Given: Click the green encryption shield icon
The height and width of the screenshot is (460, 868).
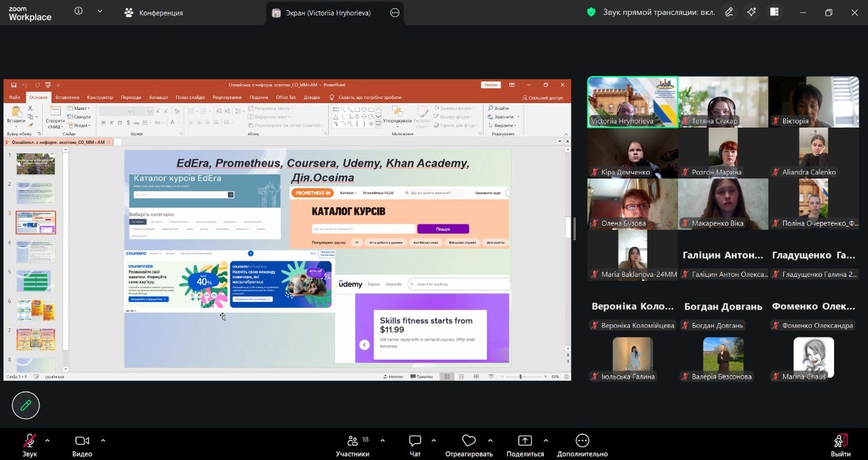Looking at the screenshot, I should 591,12.
